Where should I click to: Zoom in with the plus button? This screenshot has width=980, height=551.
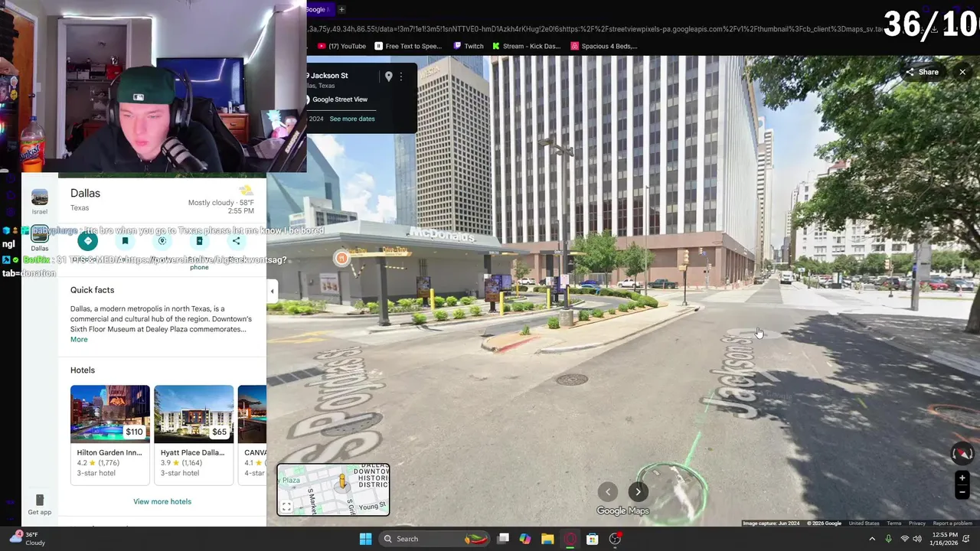[x=962, y=478]
